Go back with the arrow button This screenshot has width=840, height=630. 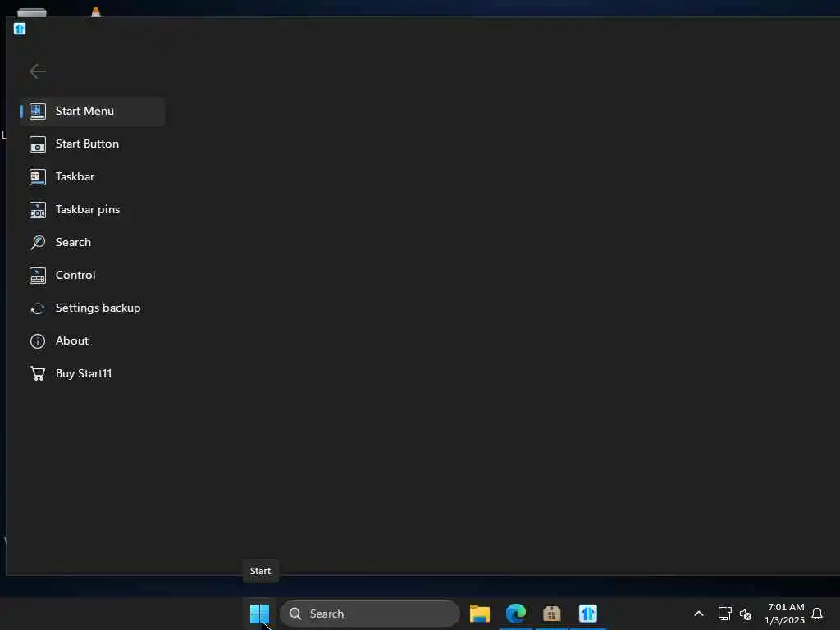point(38,71)
